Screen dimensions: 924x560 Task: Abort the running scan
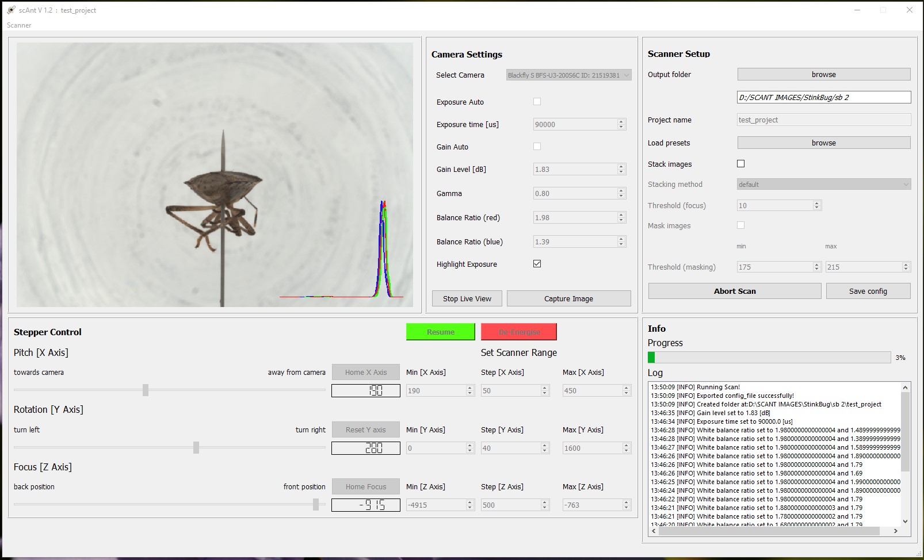[734, 291]
